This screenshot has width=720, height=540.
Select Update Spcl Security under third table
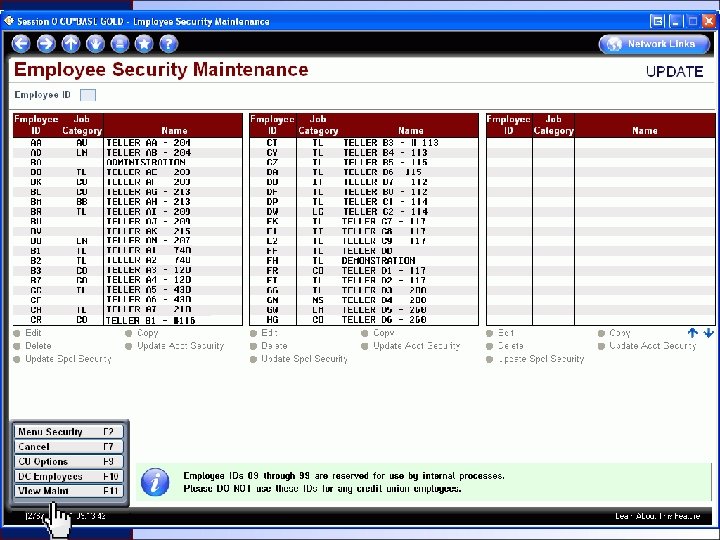coord(535,359)
